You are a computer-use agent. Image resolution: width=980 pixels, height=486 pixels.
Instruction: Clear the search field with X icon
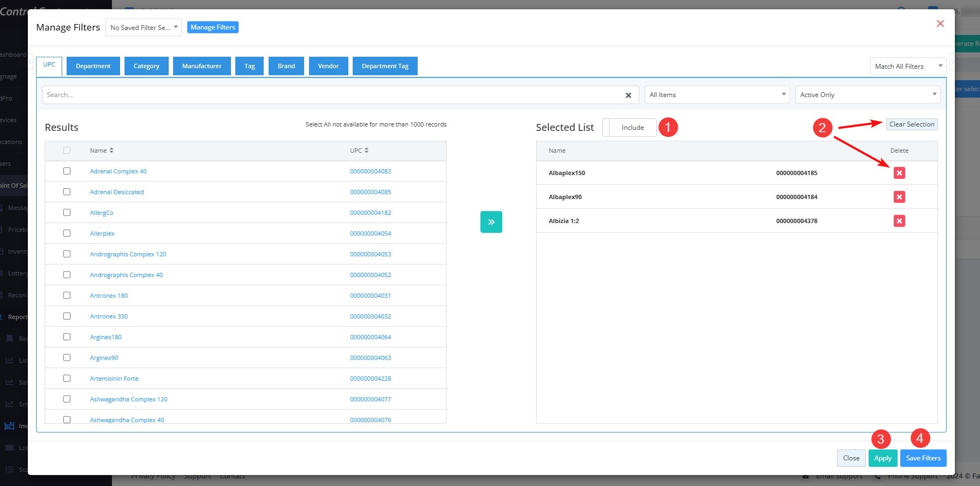coord(628,95)
